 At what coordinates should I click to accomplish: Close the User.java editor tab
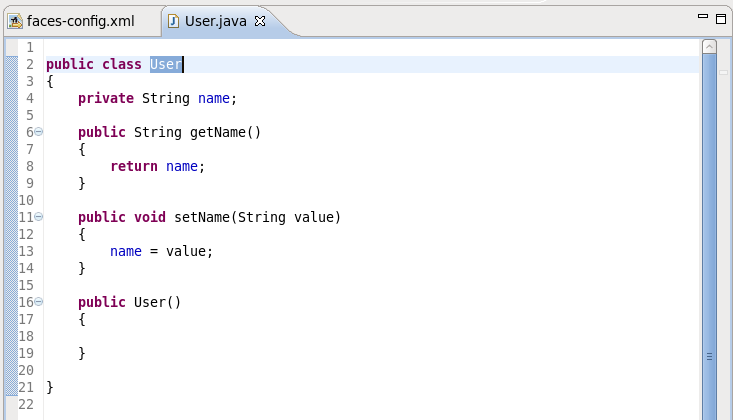coord(261,21)
